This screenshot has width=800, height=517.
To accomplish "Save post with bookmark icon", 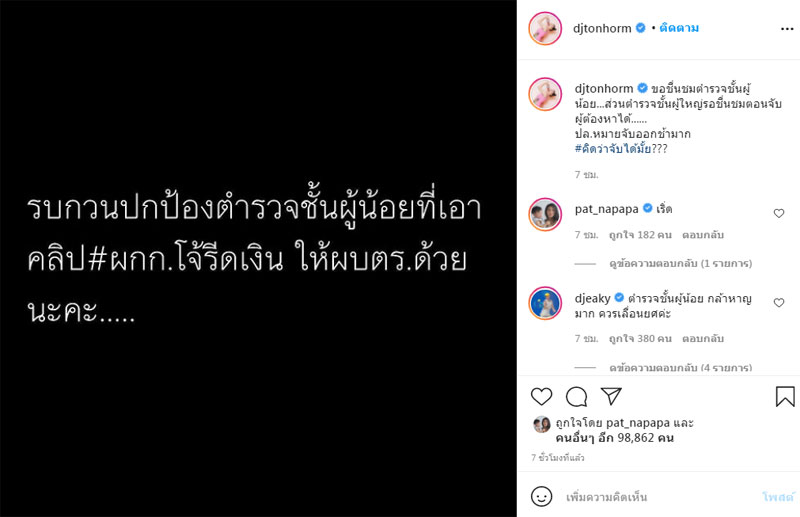I will [785, 397].
